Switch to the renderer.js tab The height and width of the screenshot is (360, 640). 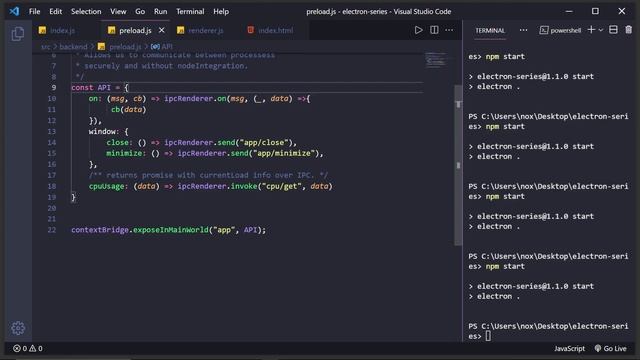[206, 31]
